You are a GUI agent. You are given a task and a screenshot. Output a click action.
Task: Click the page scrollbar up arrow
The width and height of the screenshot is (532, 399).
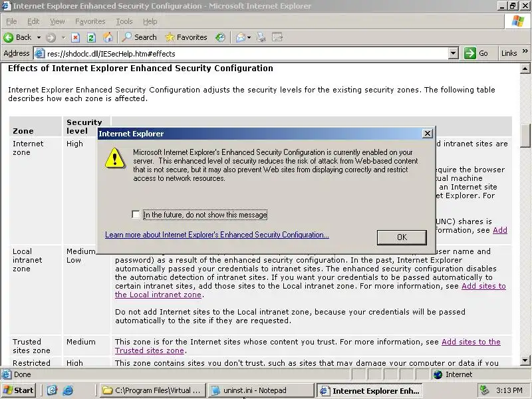(525, 69)
